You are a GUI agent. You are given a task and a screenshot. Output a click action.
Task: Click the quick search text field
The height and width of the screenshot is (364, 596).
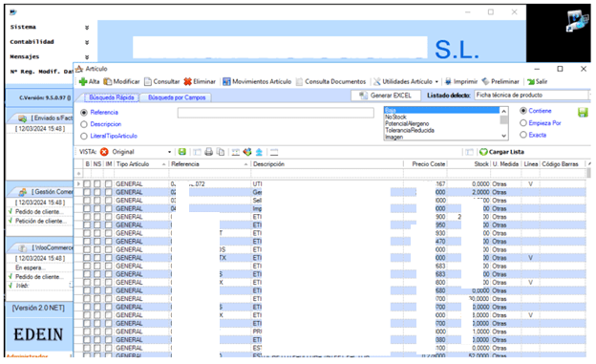pos(276,113)
